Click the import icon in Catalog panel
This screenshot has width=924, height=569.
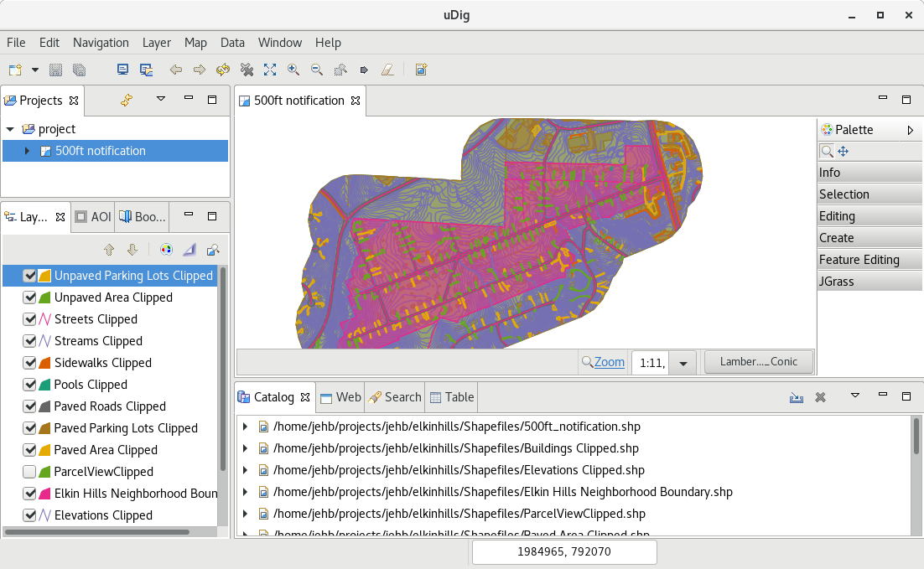[797, 397]
